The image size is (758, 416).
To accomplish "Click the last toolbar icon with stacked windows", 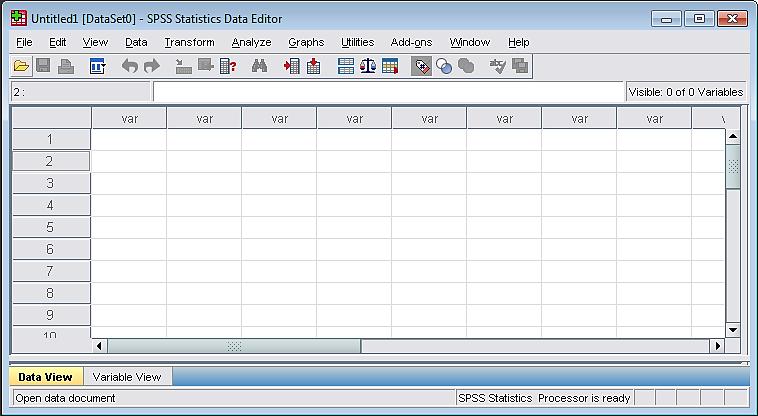I will (x=520, y=66).
